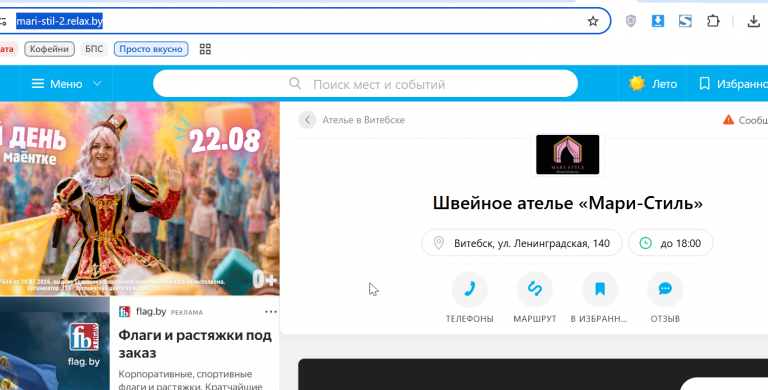Click the Поиск мест и событий search field
This screenshot has height=390, width=768.
click(365, 84)
